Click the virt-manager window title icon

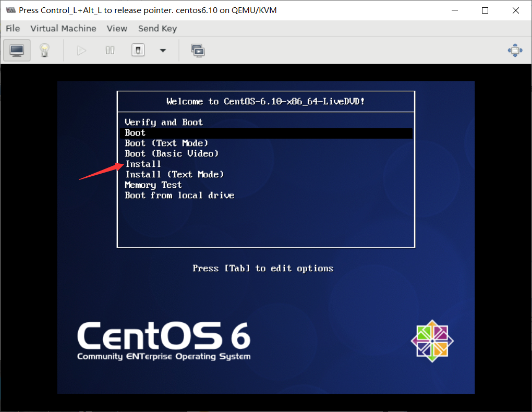11,10
